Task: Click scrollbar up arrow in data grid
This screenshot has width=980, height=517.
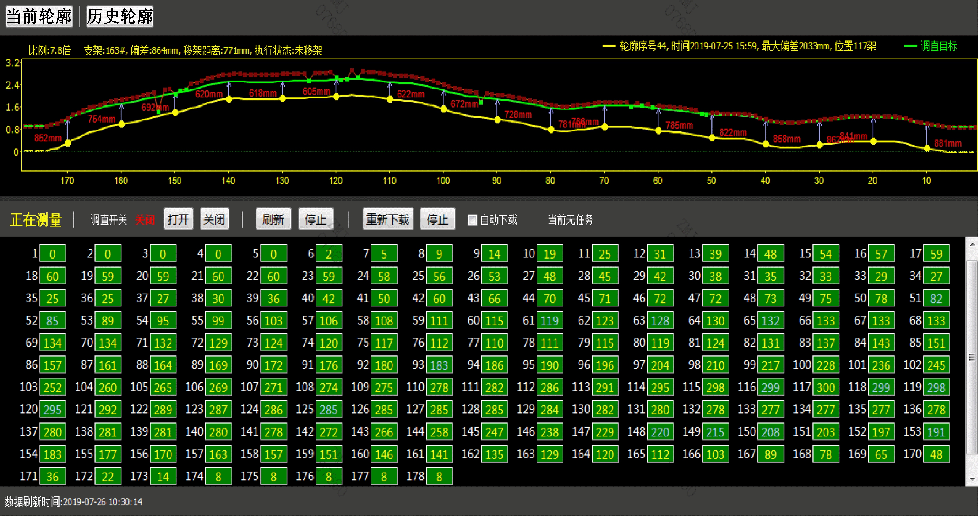Action: (x=972, y=245)
